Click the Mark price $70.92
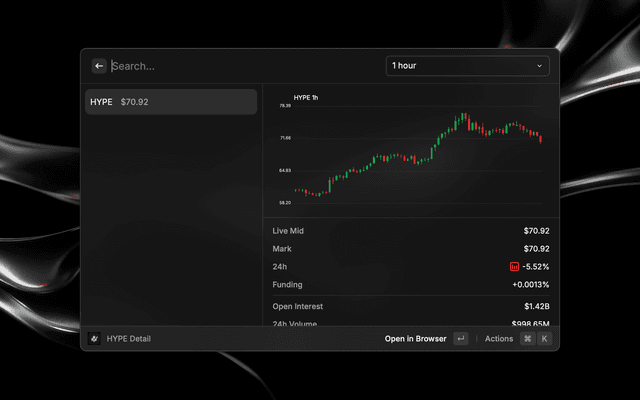 [536, 249]
